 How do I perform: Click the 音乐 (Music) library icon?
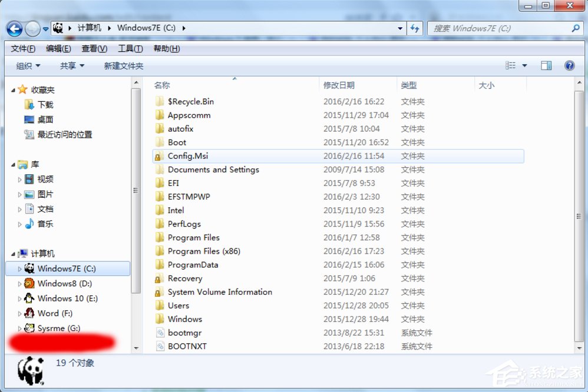[31, 224]
